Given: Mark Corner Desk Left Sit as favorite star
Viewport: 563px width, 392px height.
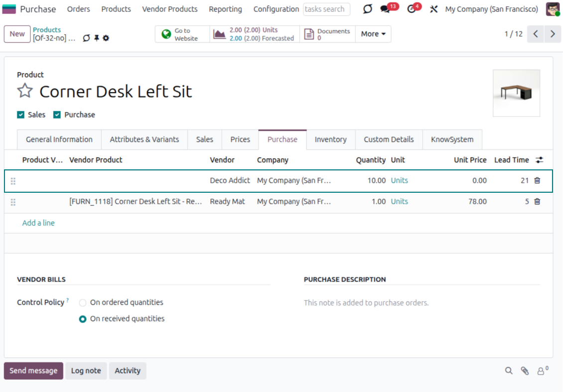Looking at the screenshot, I should (x=25, y=91).
